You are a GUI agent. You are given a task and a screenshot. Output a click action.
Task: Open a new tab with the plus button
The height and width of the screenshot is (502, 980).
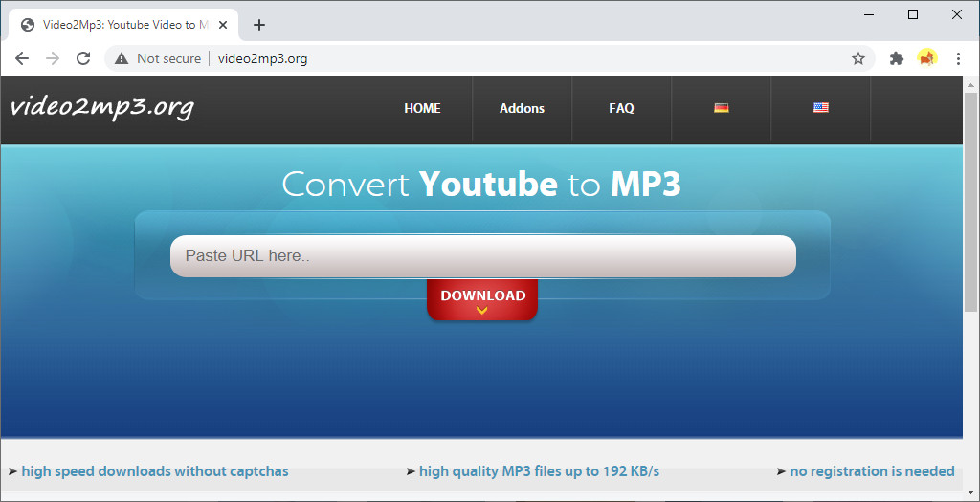click(259, 25)
